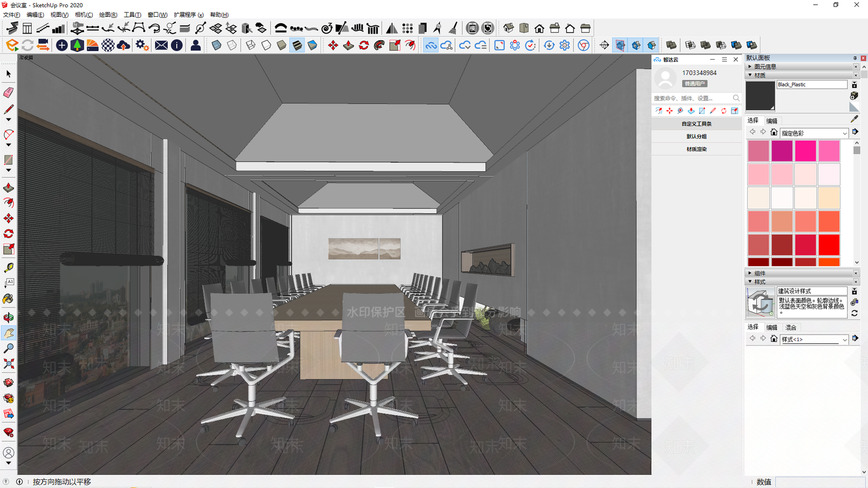This screenshot has width=868, height=488.
Task: Open the 相机(C) menu
Action: (x=84, y=15)
